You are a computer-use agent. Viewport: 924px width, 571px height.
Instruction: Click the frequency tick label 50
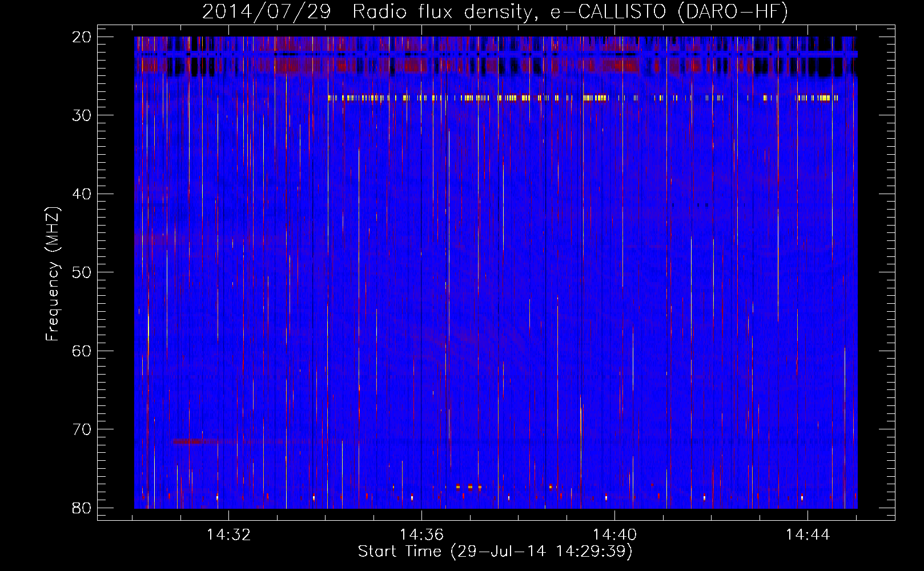82,272
